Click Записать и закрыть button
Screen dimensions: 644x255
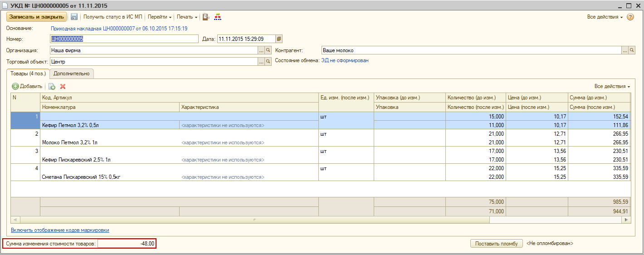(x=36, y=17)
